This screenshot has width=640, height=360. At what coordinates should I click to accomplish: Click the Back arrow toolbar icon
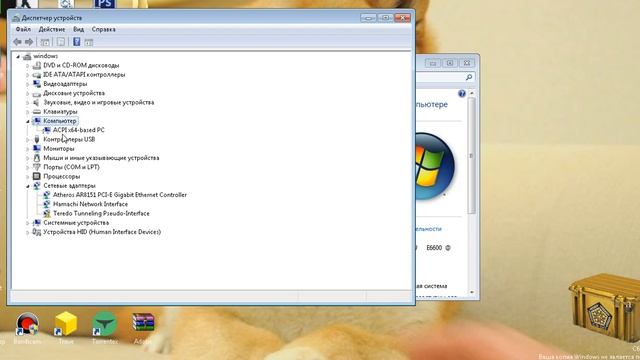coord(17,42)
